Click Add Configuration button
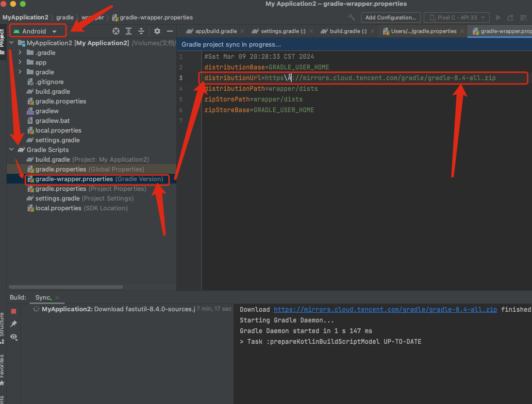532x404 pixels. (391, 17)
